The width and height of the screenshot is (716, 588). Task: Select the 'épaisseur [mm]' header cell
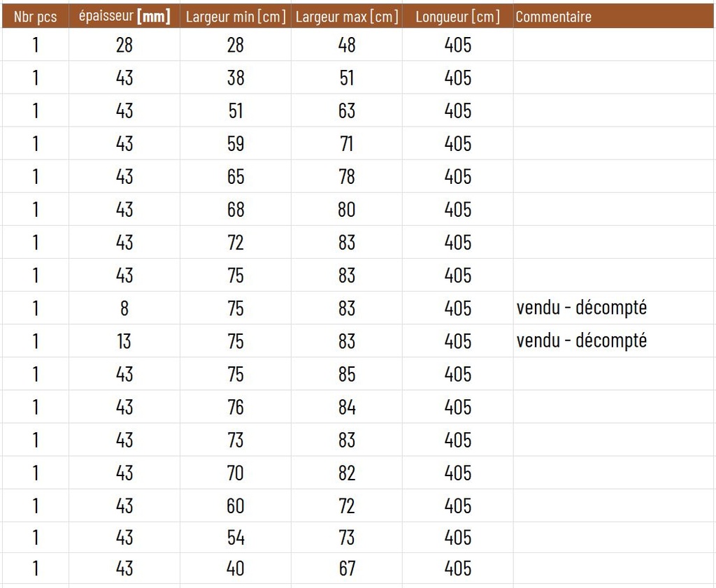(x=124, y=17)
